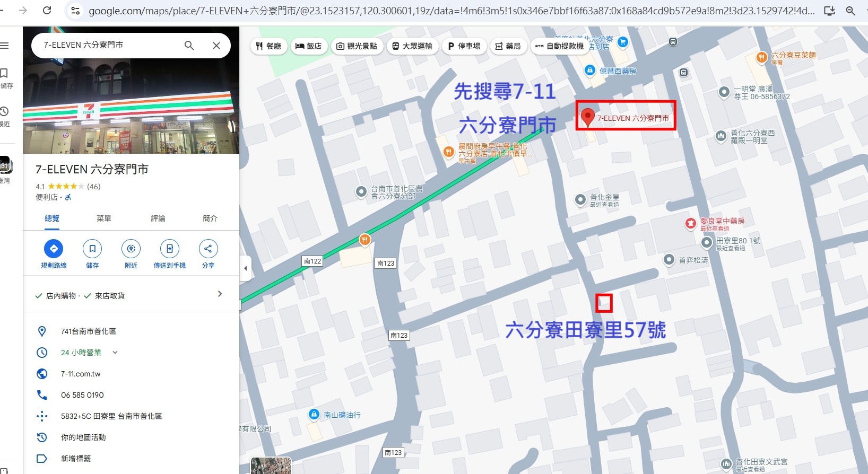
Task: Click the plus code 5832+5C 田寮里
Action: coord(111,416)
